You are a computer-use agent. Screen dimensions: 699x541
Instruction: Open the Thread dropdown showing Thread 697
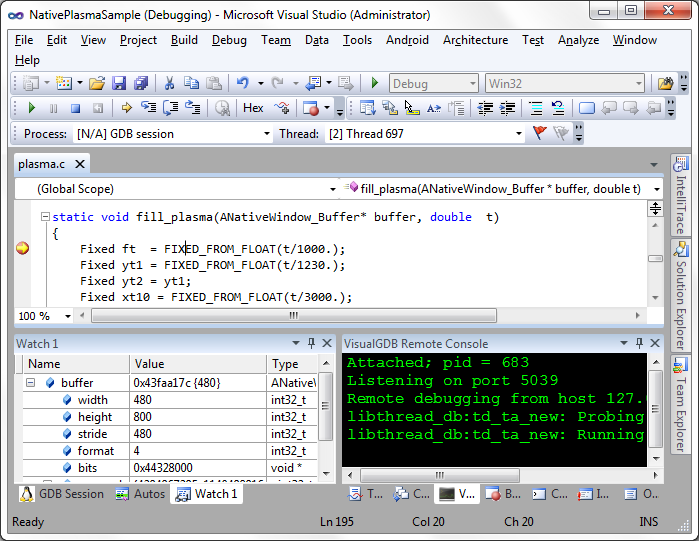(x=425, y=134)
